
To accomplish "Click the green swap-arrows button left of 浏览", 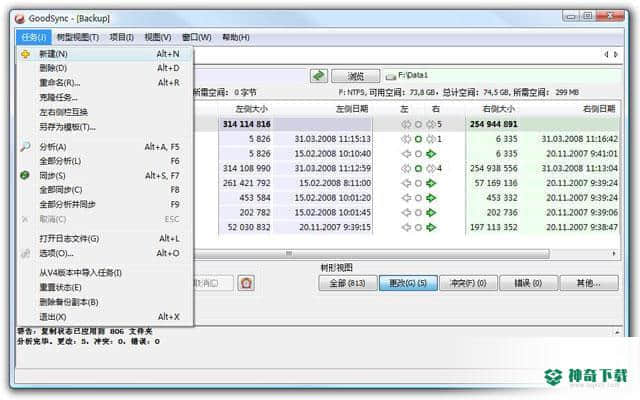I will tap(319, 76).
